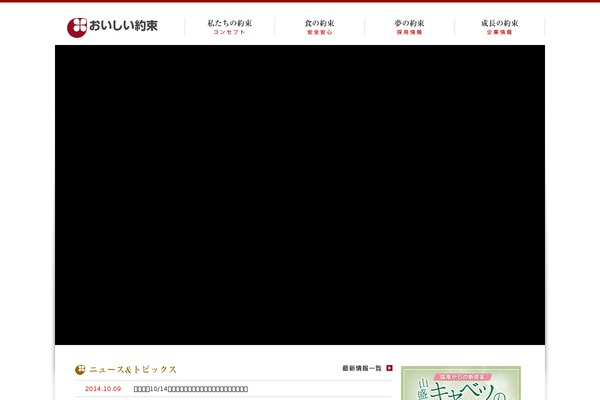Click the おいしい約束 logo
600x400 pixels.
112,27
